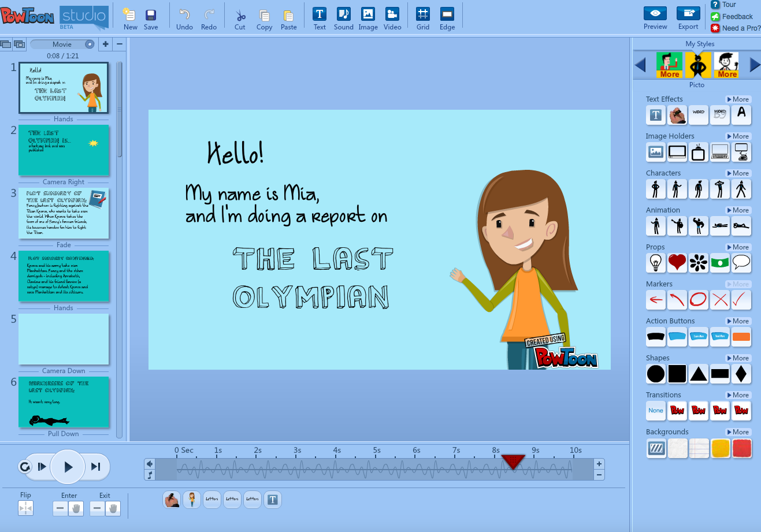Change the Camera Right transition label
Screen dimensions: 761x532
tap(64, 182)
